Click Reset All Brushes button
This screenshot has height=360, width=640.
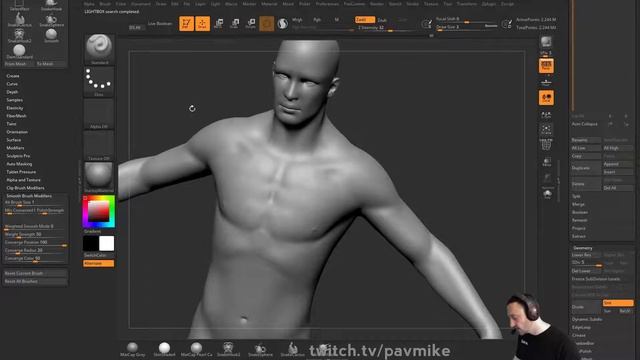click(x=35, y=281)
